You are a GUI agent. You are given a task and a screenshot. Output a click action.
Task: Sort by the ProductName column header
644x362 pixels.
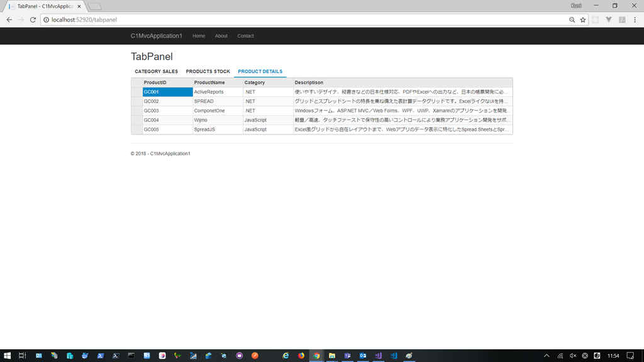click(218, 82)
